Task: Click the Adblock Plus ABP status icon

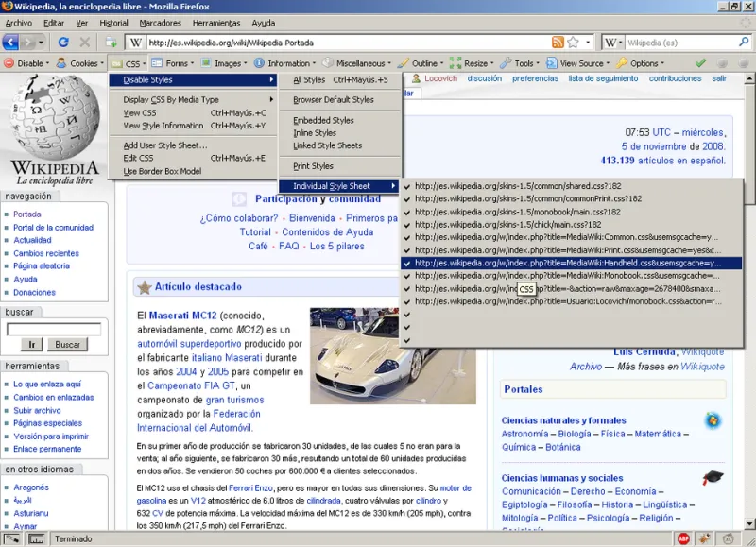Action: point(683,538)
